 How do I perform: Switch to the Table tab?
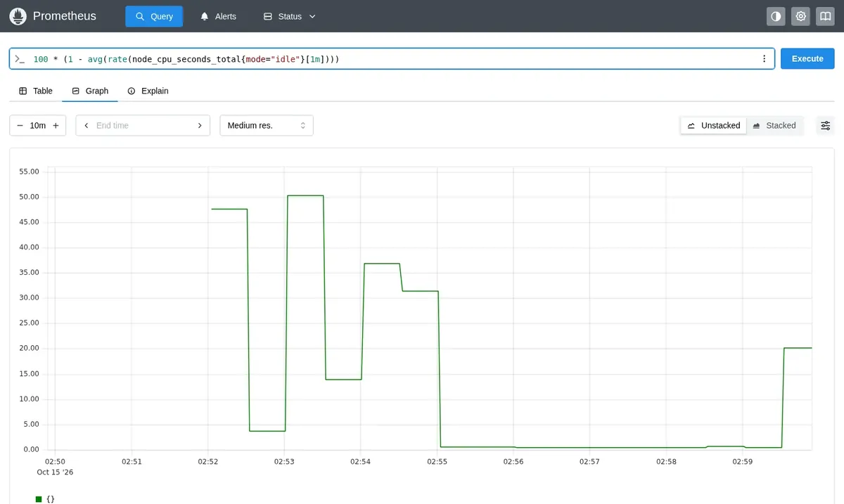coord(36,91)
